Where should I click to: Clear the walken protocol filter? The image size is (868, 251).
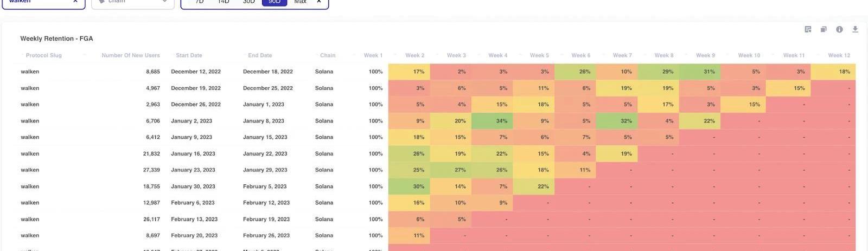(75, 2)
